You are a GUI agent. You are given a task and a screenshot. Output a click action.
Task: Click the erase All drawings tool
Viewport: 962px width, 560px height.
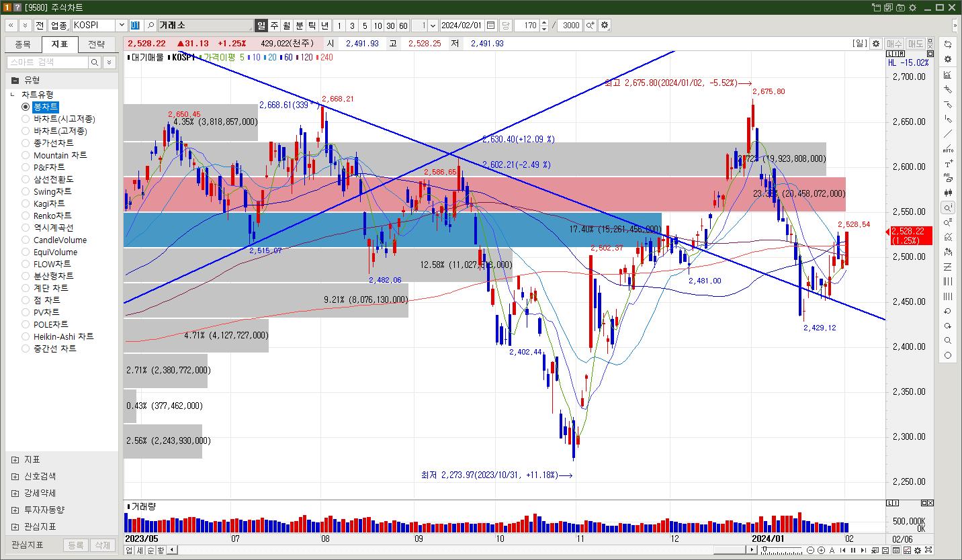948,178
